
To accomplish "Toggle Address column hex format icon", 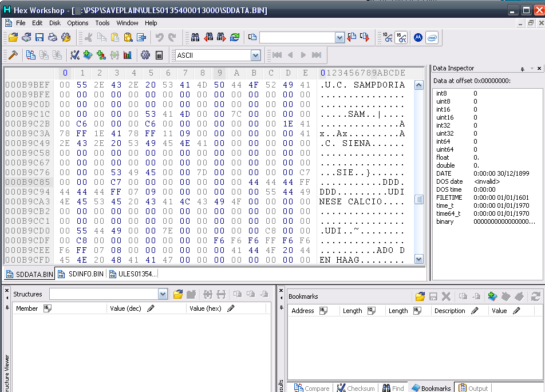I will click(323, 311).
